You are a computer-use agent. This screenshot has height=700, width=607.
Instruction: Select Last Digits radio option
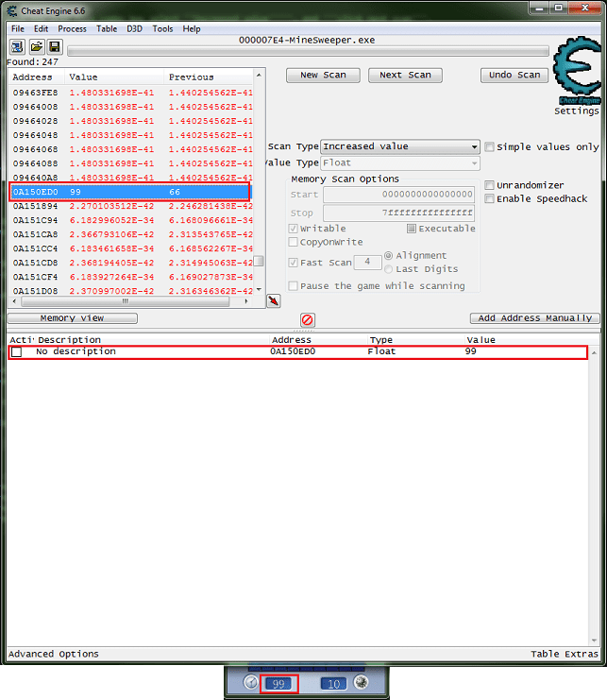[389, 269]
